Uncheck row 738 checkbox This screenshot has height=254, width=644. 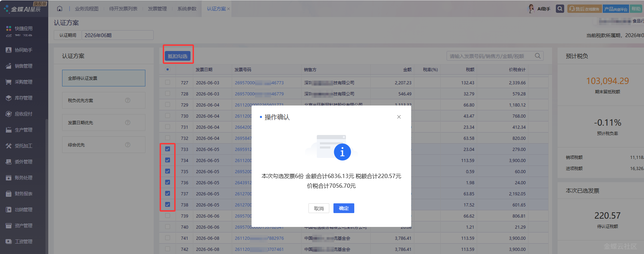point(168,205)
